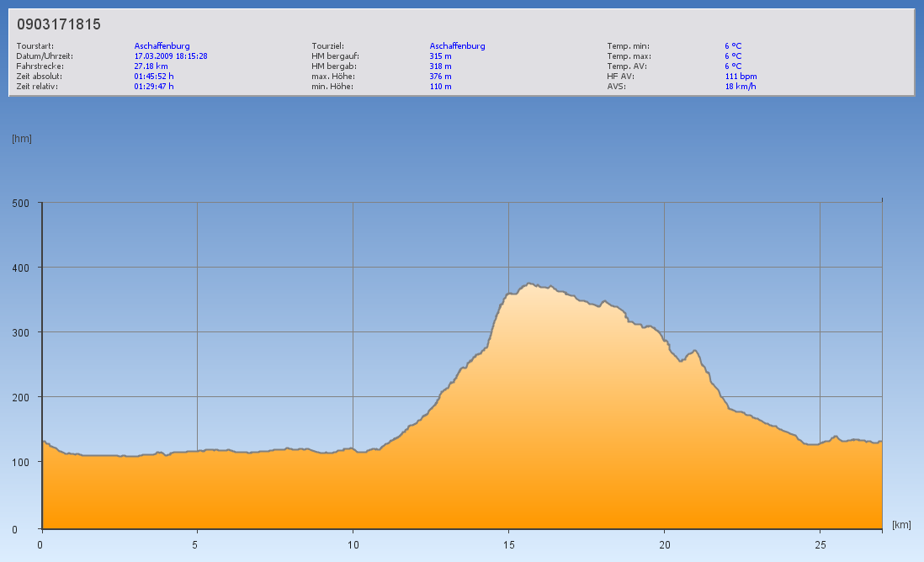Screen dimensions: 924x562
Task: Click the 500 mark on the y-axis
Action: [x=21, y=203]
